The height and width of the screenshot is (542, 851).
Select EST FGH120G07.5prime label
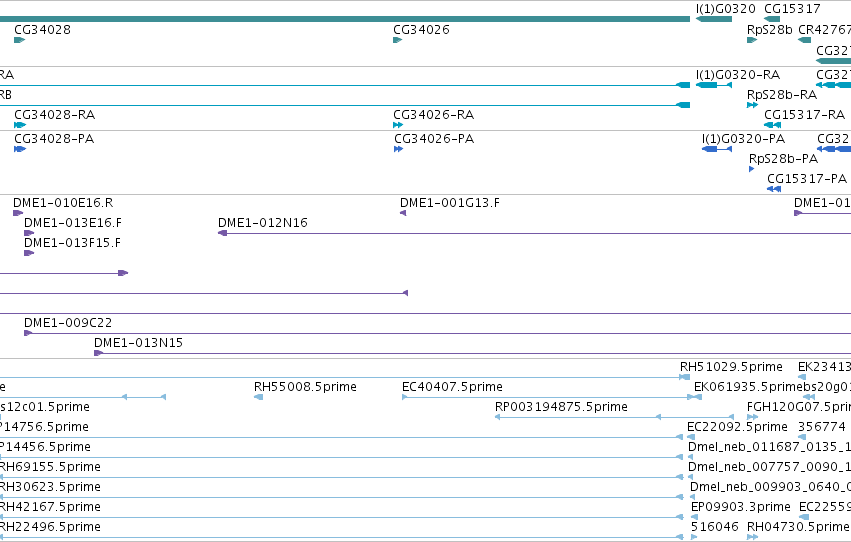799,406
